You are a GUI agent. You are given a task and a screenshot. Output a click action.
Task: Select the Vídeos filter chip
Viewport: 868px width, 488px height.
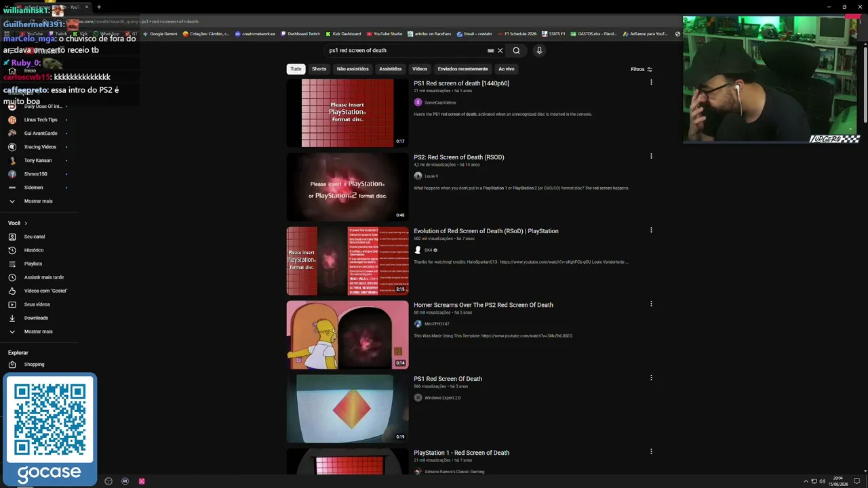420,68
